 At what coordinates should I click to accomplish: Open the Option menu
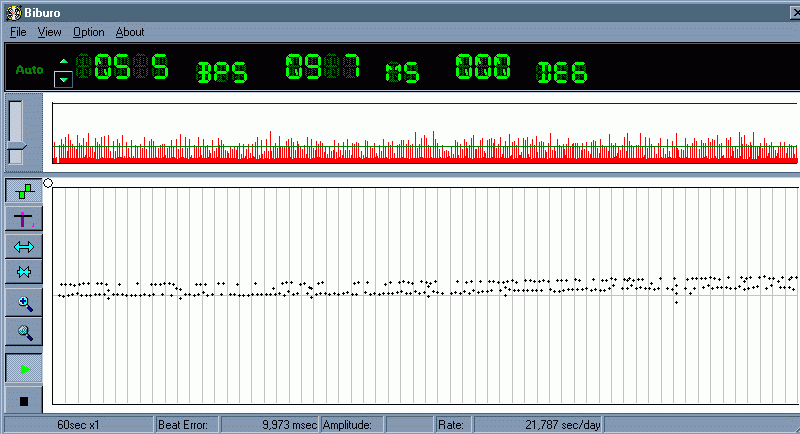(x=88, y=32)
